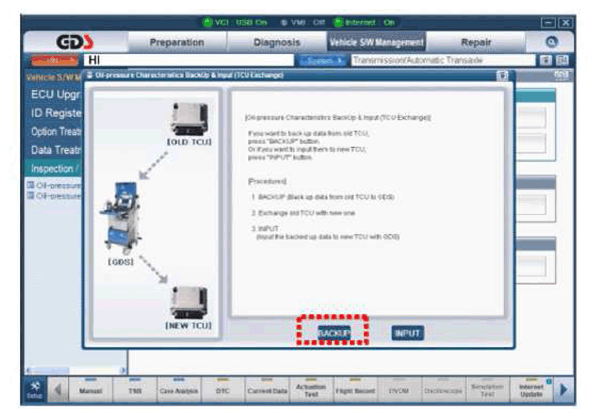The height and width of the screenshot is (418, 597).
Task: Switch to the Diagnosis tab
Action: pos(277,42)
